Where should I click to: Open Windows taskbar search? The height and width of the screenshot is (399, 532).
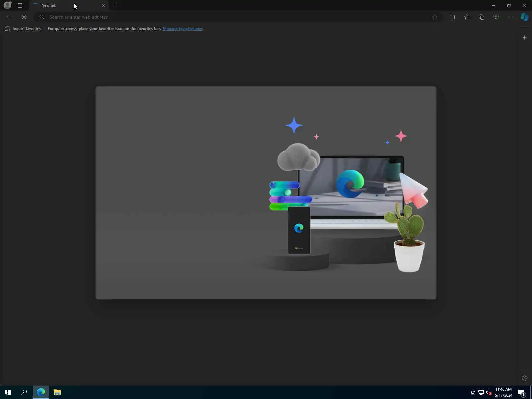[24, 392]
